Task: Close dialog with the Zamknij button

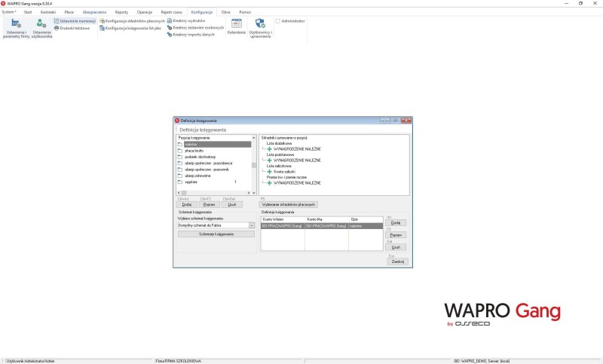Action: point(398,262)
